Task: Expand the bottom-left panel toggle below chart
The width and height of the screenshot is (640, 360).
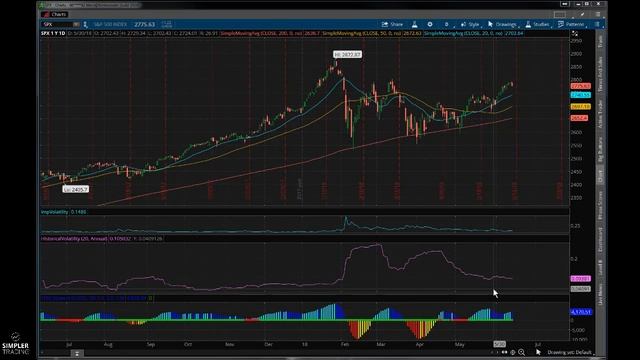Action: pos(77,353)
